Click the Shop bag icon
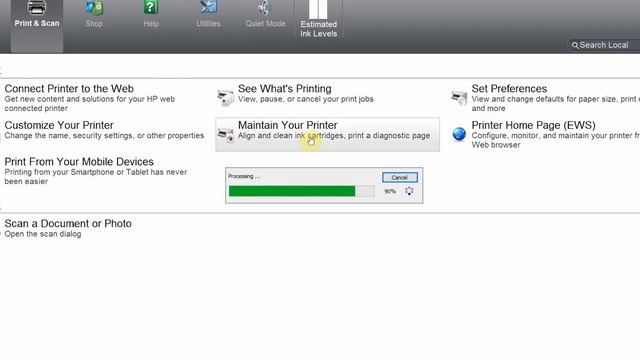 [x=94, y=8]
